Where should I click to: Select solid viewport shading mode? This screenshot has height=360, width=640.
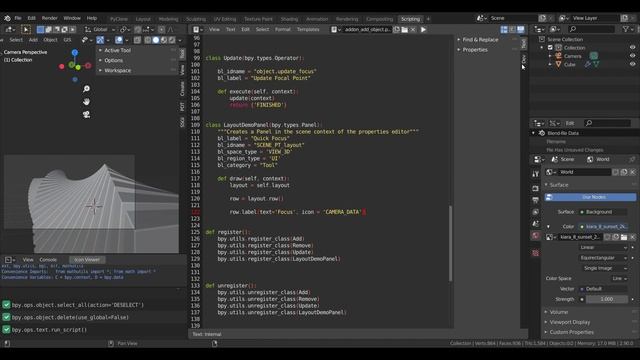click(x=156, y=40)
